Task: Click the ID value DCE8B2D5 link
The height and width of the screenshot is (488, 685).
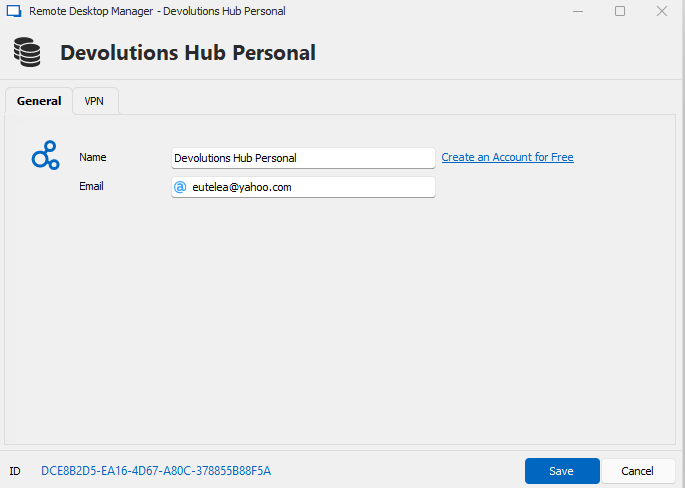Action: [156, 471]
